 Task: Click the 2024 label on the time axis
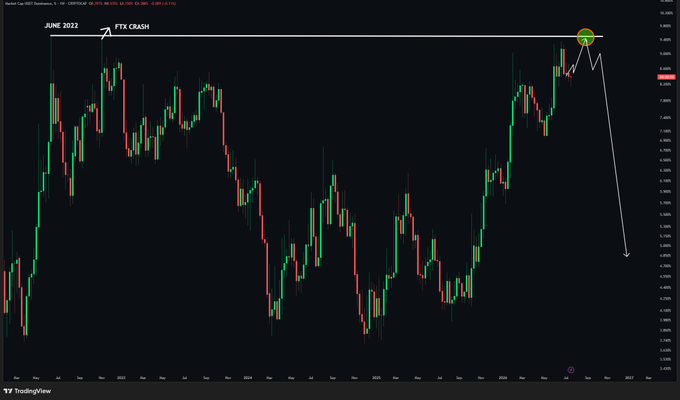pos(248,378)
